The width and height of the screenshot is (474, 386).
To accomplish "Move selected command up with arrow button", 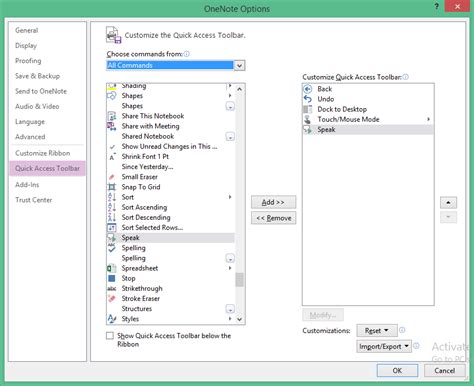I will [448, 202].
